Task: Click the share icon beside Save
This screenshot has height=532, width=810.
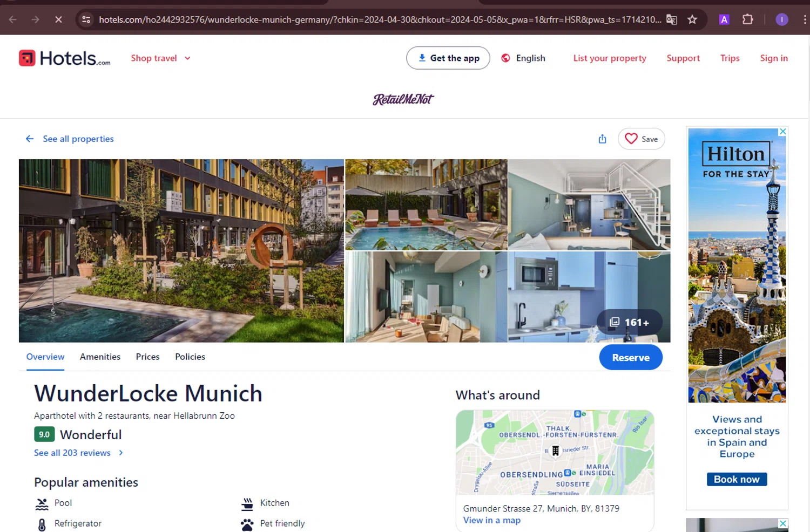Action: pos(603,139)
